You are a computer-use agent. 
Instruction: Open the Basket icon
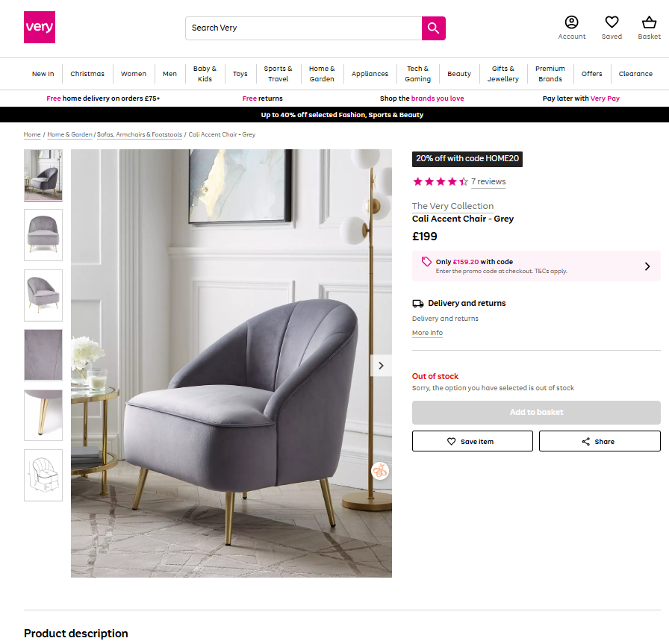point(650,28)
